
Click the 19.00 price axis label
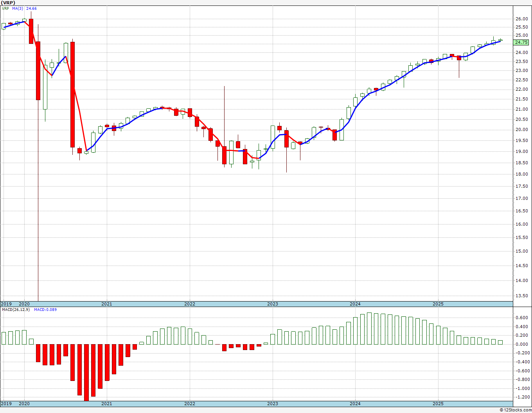[x=521, y=151]
